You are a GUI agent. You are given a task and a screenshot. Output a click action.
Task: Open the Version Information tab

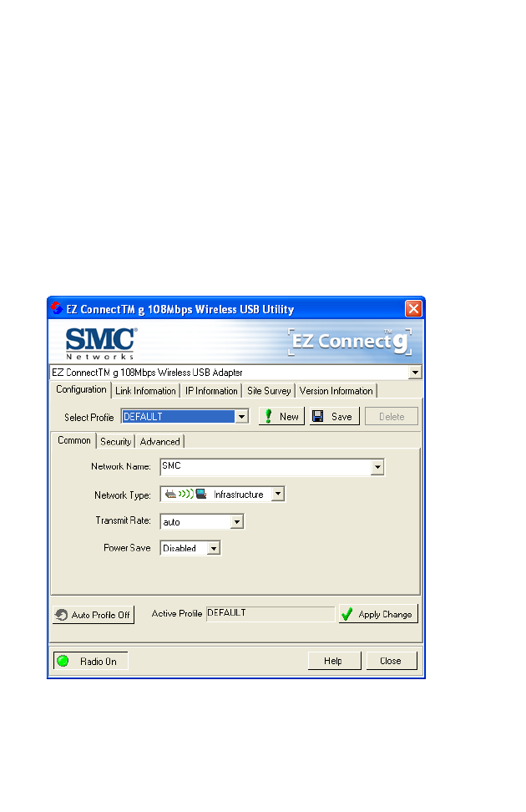pyautogui.click(x=336, y=391)
